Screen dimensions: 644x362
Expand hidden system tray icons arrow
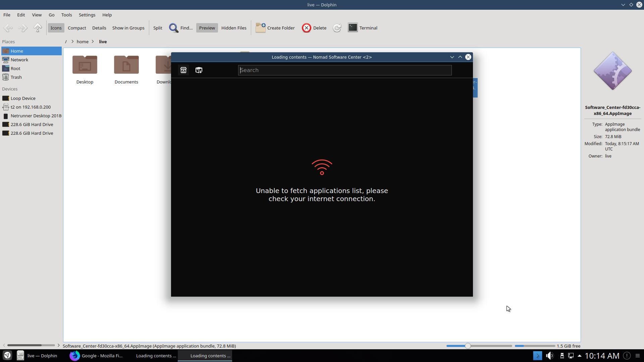pos(579,356)
